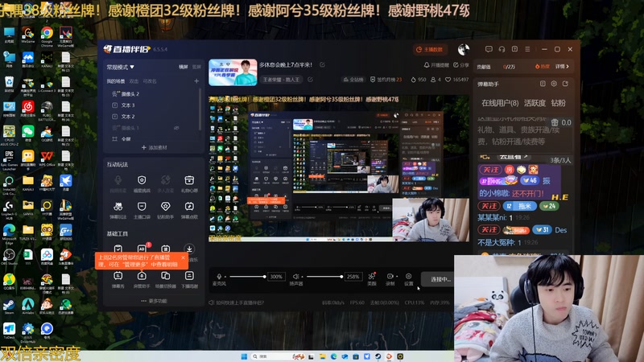
Task: Edit the stream title pencil icon
Action: pos(323,65)
